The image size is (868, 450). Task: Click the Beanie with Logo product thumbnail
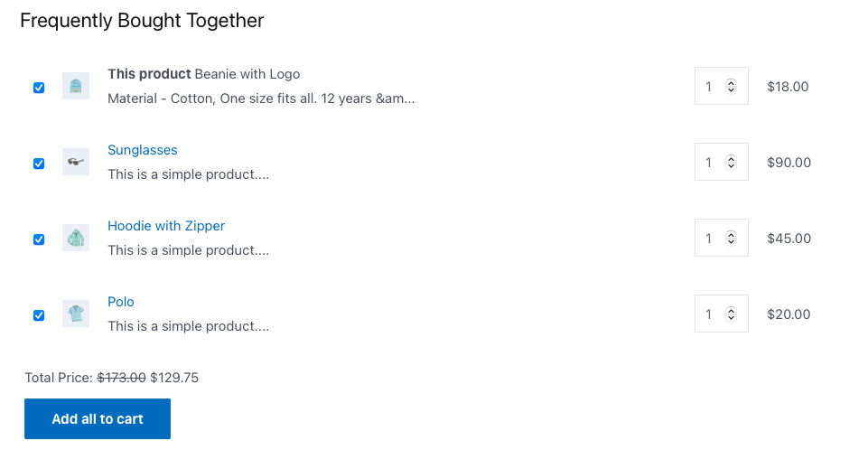[76, 87]
